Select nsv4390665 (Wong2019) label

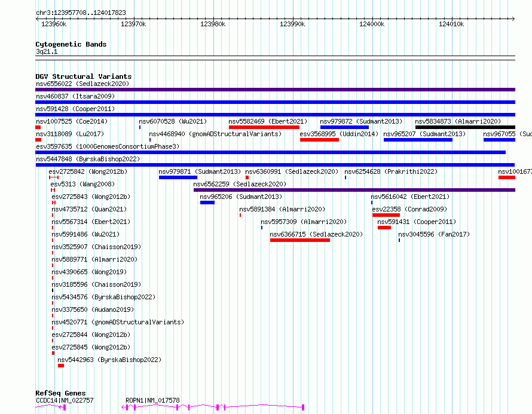pos(89,272)
